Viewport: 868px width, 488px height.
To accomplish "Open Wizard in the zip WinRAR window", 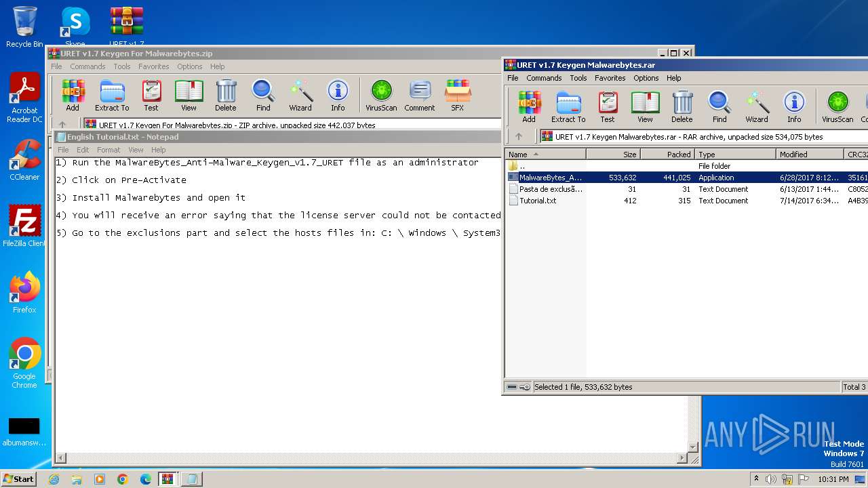I will (x=300, y=96).
